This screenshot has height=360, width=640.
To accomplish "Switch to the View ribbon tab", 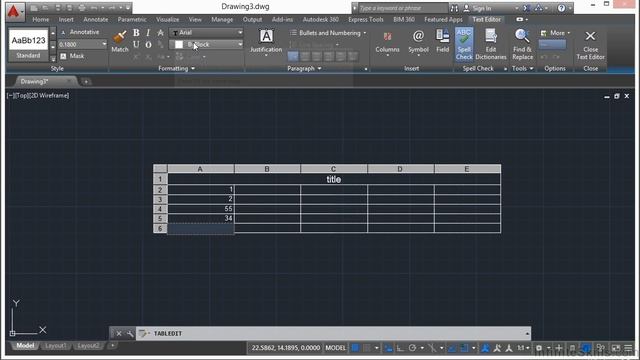I will pyautogui.click(x=195, y=19).
